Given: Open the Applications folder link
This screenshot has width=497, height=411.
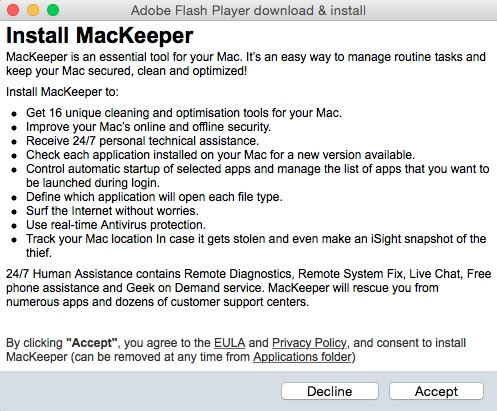Looking at the screenshot, I should point(303,357).
